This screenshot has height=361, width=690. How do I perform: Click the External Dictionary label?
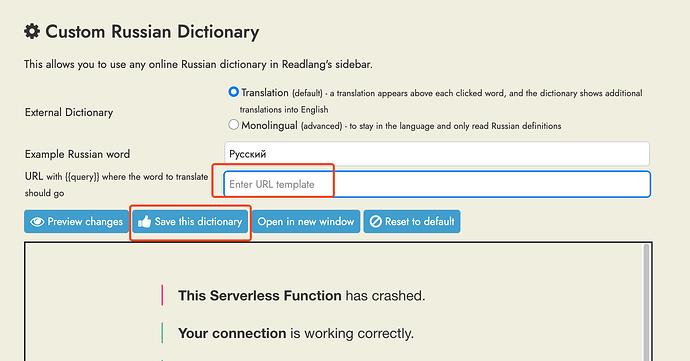(x=69, y=112)
